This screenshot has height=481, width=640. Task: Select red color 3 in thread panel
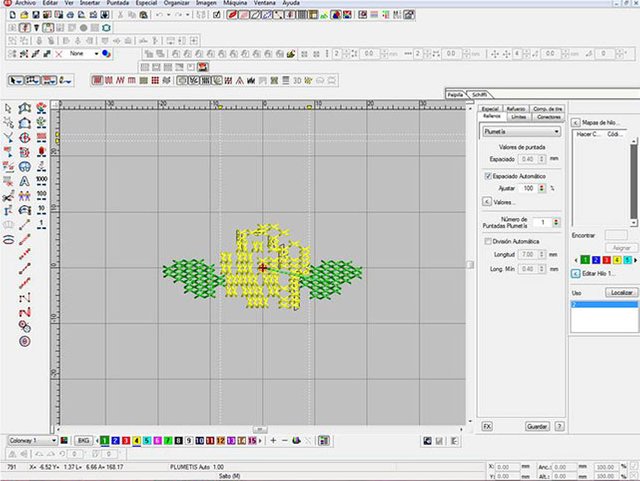click(x=607, y=260)
